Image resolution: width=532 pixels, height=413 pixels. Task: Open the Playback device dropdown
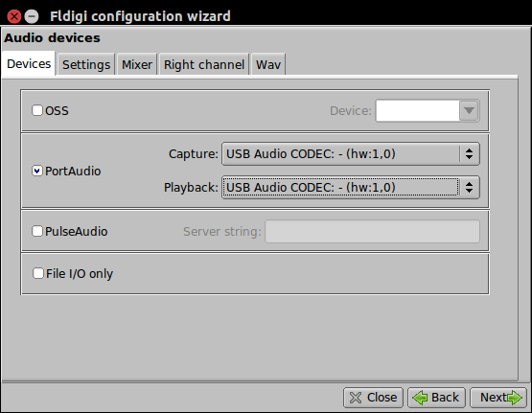(x=351, y=187)
